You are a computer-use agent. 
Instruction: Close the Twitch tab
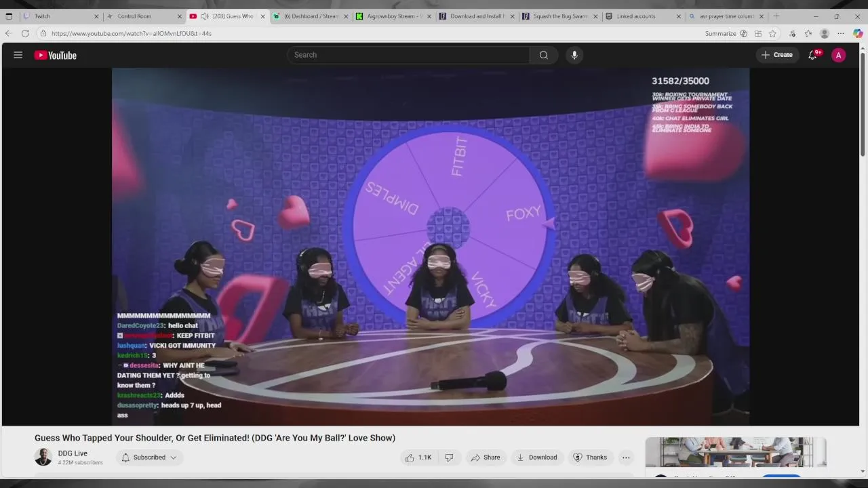96,16
